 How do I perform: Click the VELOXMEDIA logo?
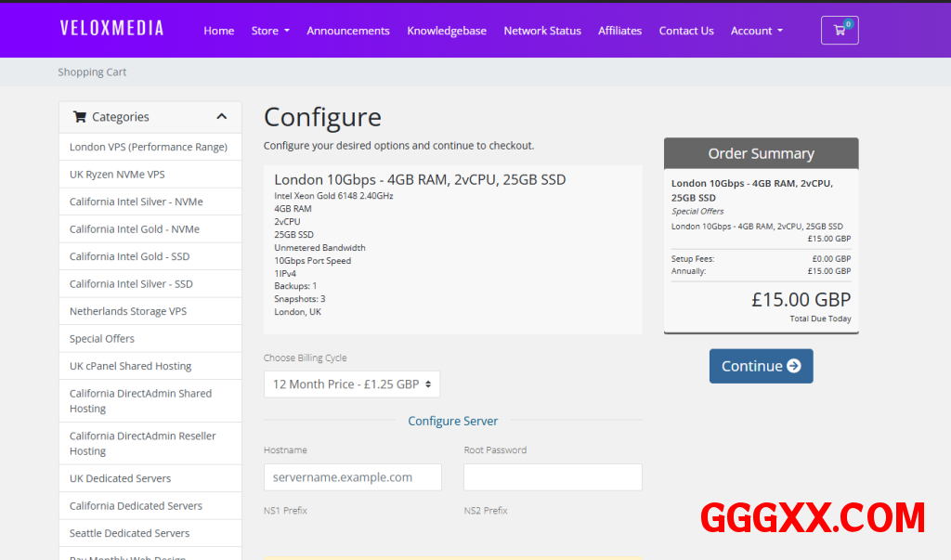(111, 29)
